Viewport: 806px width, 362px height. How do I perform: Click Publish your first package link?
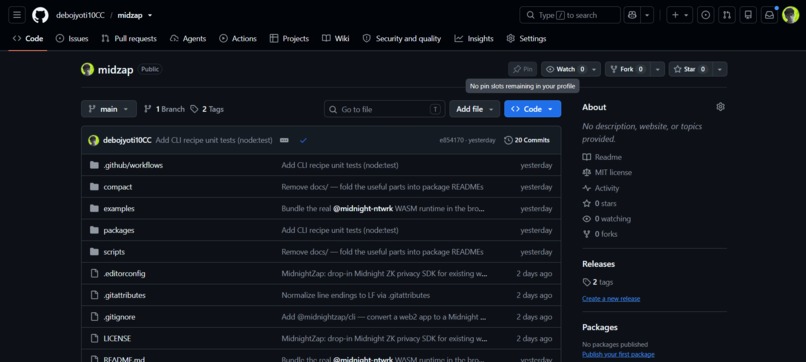[x=618, y=355]
